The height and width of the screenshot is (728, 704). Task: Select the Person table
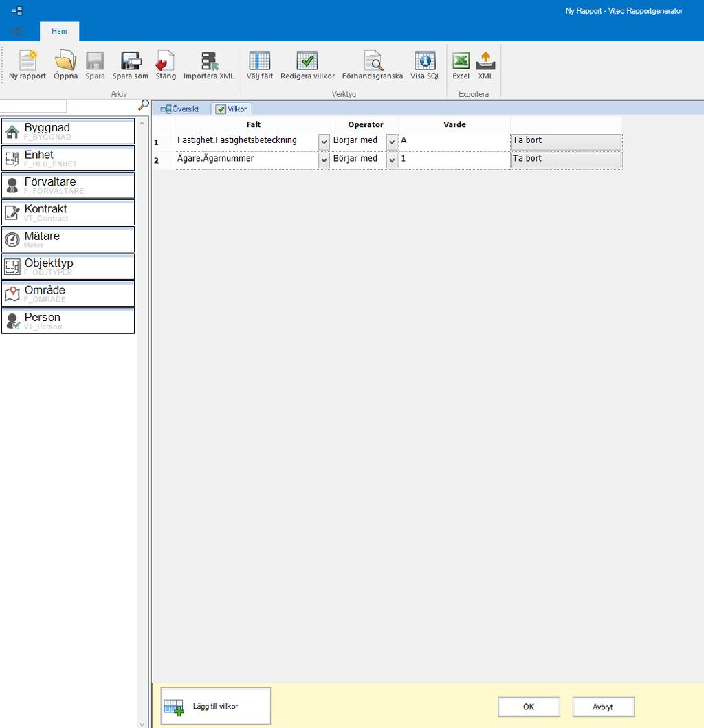[x=68, y=321]
